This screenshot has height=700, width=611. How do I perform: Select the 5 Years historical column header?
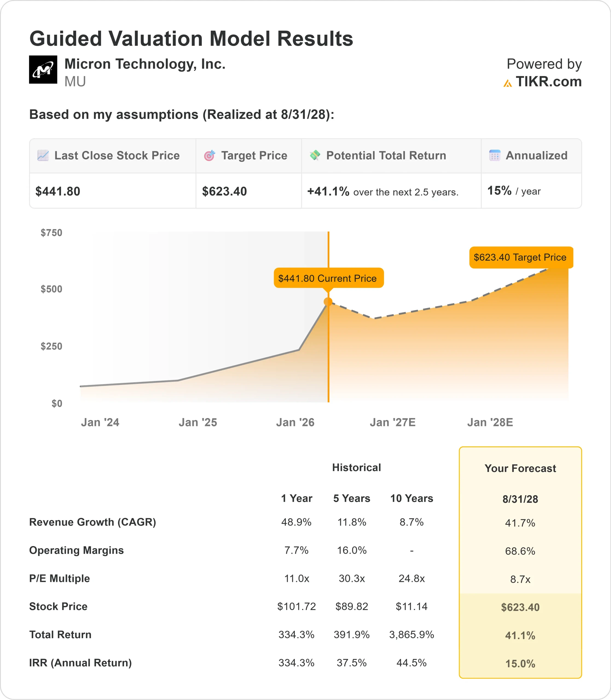(x=352, y=498)
